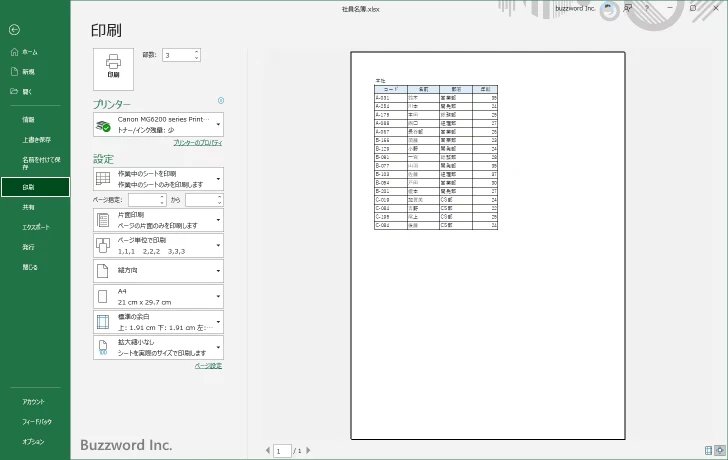Screen dimensions: 728x460
Task: Open the Canon MG6200 printer dropdown
Action: [x=158, y=124]
